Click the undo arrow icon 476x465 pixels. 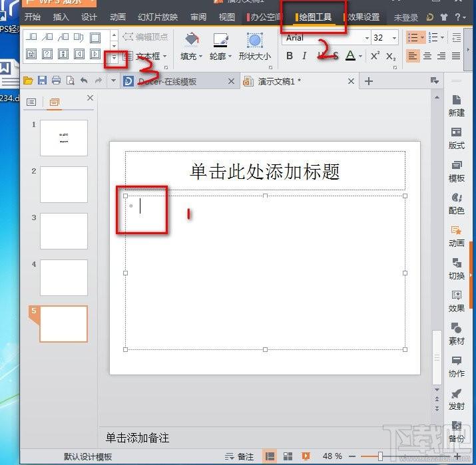click(x=84, y=80)
